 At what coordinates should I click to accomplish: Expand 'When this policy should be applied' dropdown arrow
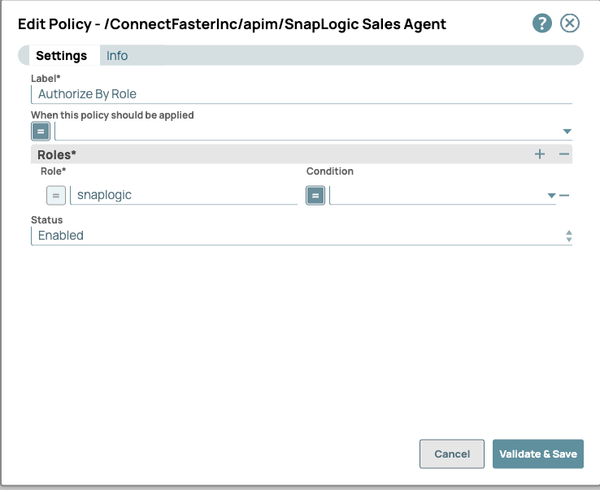(x=567, y=131)
